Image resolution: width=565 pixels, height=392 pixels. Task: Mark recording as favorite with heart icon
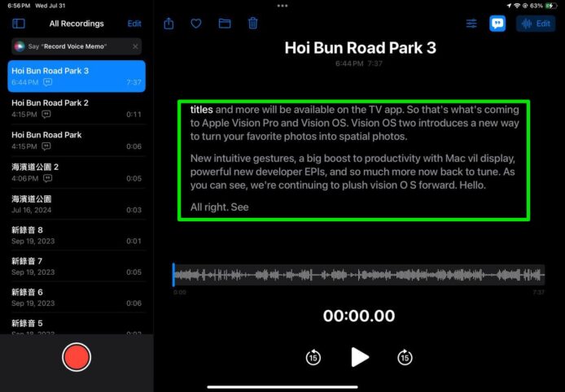196,24
